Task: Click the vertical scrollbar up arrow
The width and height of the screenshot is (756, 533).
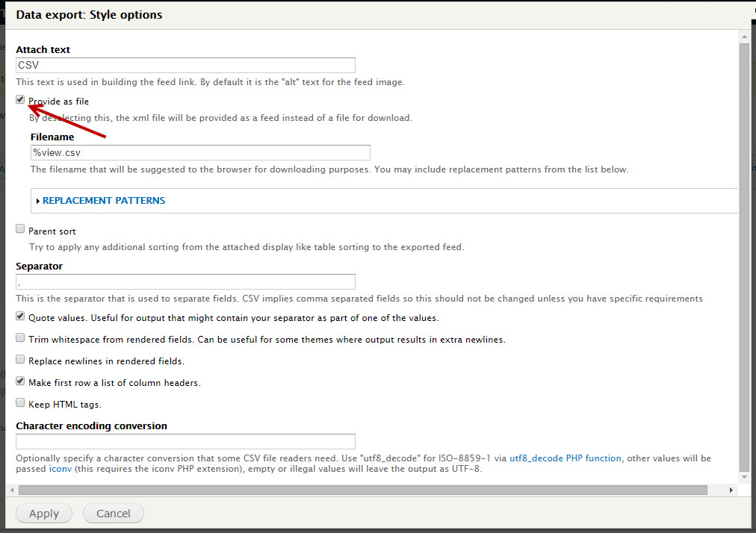Action: [x=745, y=37]
